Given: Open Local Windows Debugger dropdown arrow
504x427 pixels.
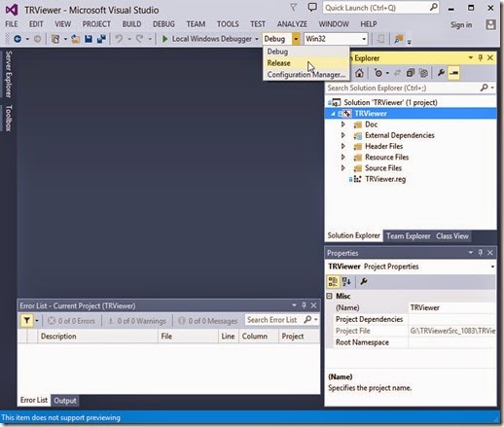Looking at the screenshot, I should coord(257,39).
